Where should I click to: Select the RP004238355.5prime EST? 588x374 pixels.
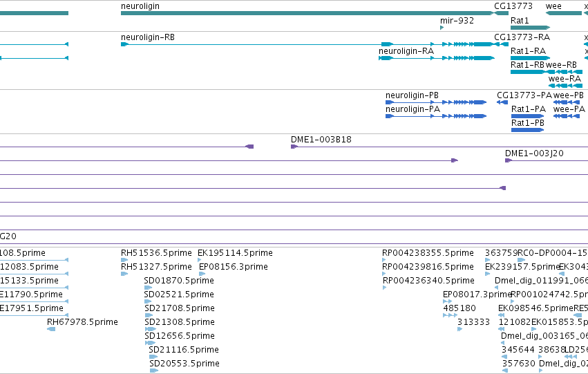coord(428,253)
